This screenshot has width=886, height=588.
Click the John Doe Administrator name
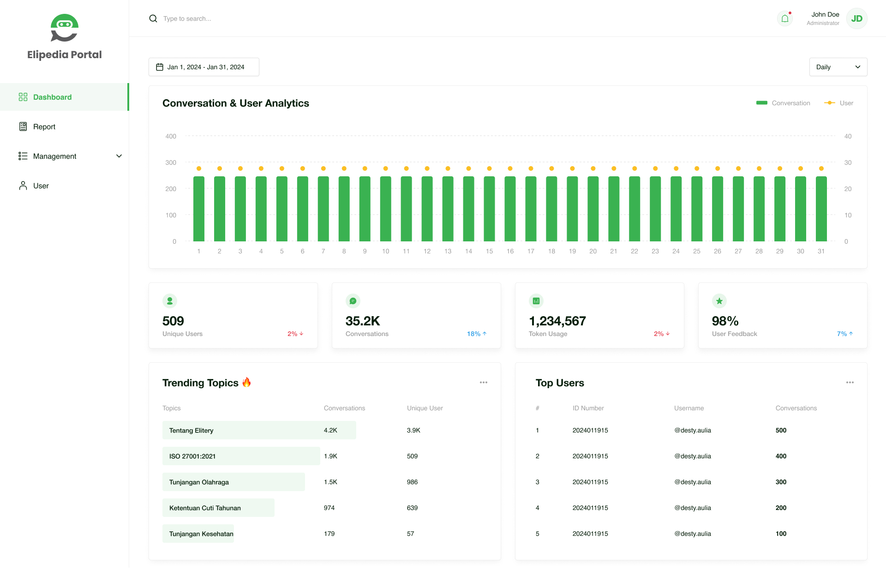click(x=823, y=18)
